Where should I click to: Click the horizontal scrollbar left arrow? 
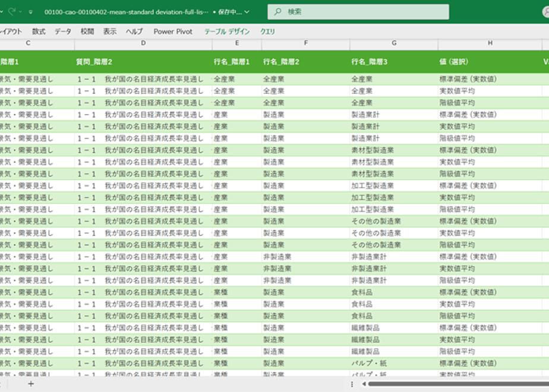coord(364,384)
